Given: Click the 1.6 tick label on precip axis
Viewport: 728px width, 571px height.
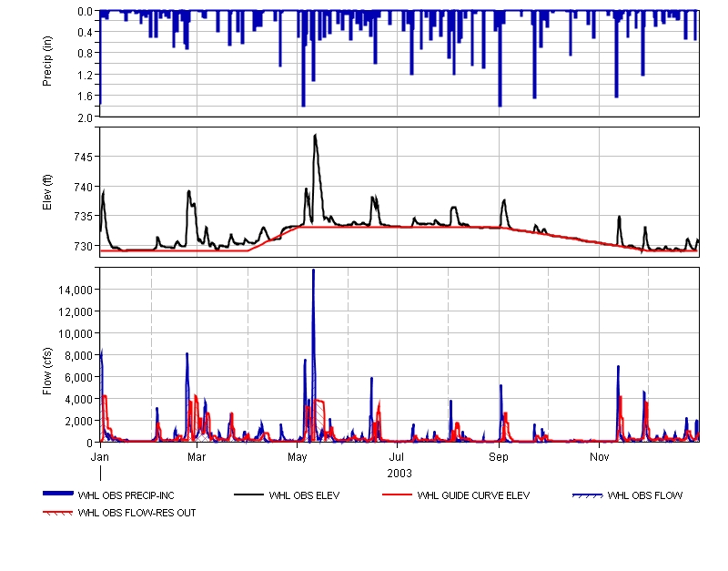Looking at the screenshot, I should click(x=86, y=97).
